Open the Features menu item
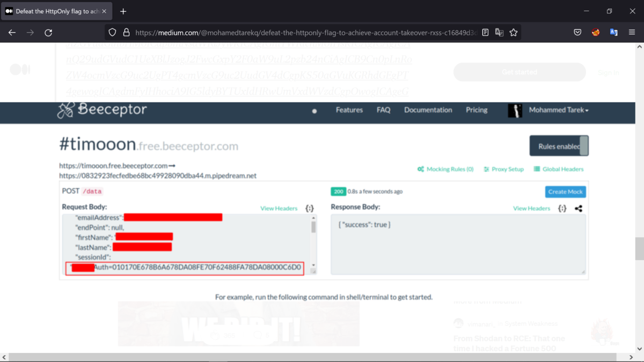The image size is (644, 362). [349, 110]
